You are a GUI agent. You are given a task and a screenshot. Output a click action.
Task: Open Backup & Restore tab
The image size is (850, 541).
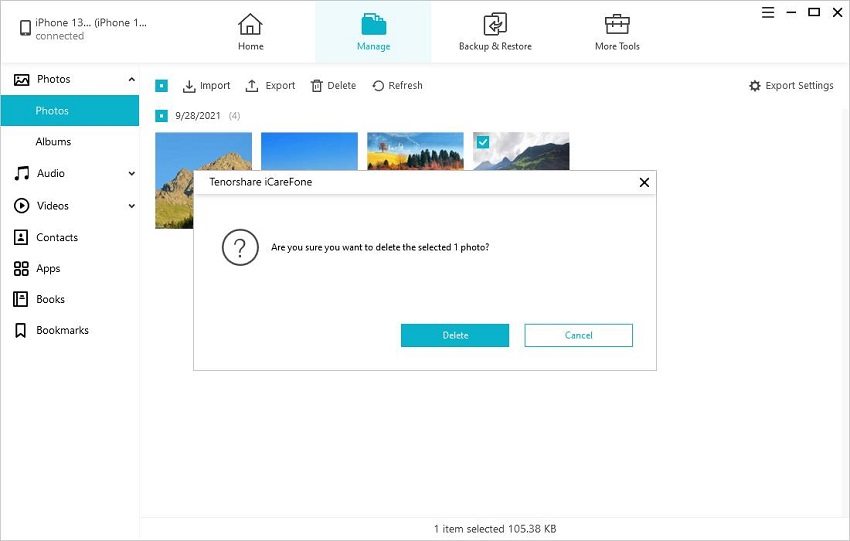tap(495, 31)
